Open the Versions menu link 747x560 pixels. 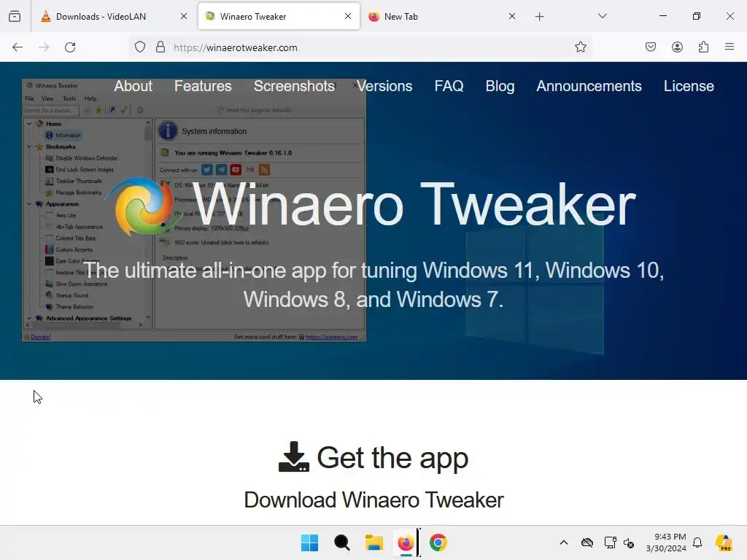(x=384, y=86)
